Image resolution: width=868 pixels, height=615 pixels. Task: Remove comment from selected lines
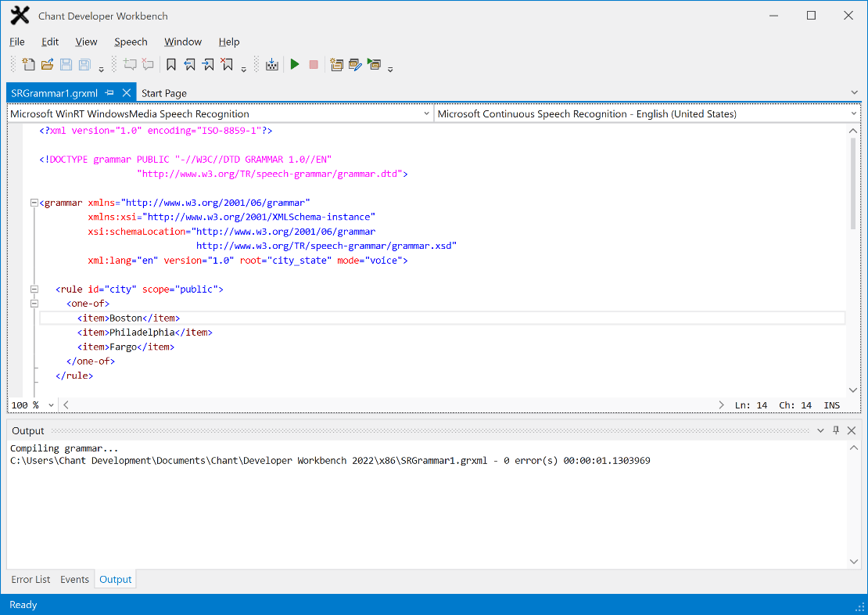click(148, 64)
